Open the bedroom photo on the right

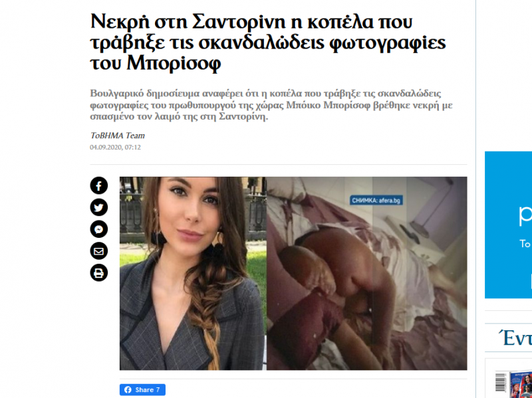coord(367,273)
